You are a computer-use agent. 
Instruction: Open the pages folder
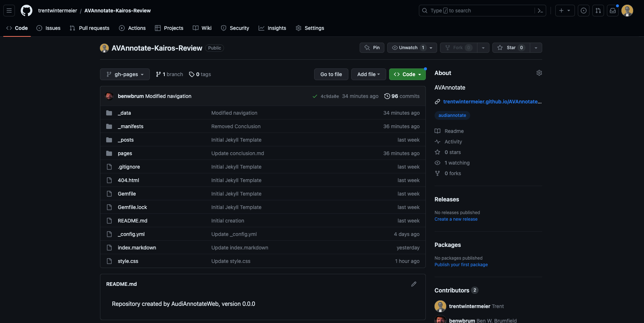125,153
